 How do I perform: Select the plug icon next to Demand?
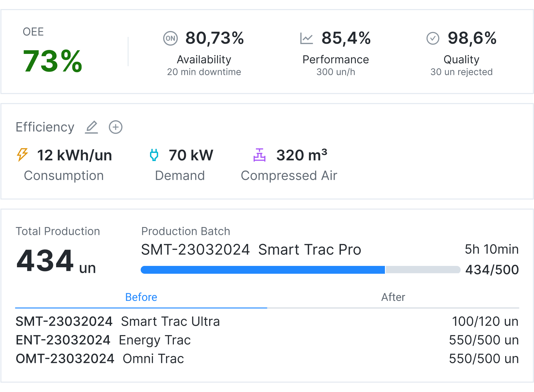[154, 155]
